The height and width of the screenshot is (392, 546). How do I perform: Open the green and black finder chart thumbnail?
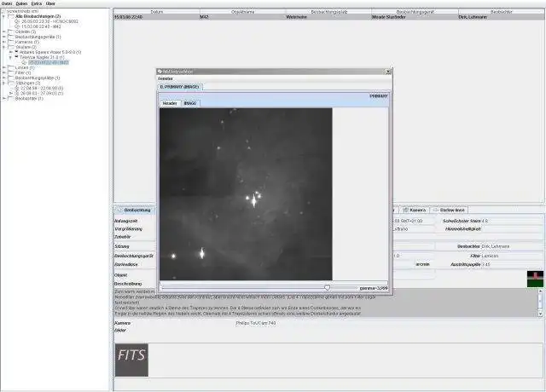click(535, 279)
